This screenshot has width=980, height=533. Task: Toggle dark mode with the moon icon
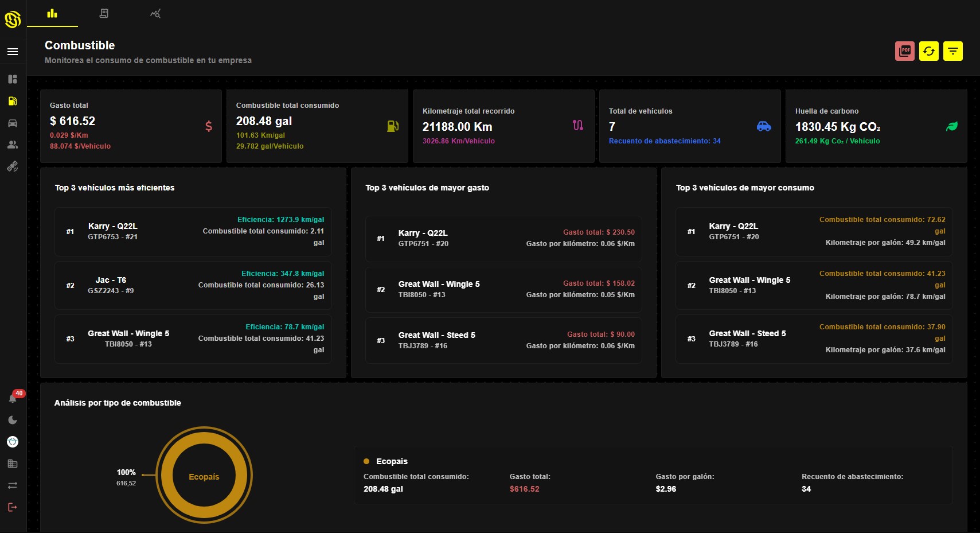pyautogui.click(x=12, y=420)
